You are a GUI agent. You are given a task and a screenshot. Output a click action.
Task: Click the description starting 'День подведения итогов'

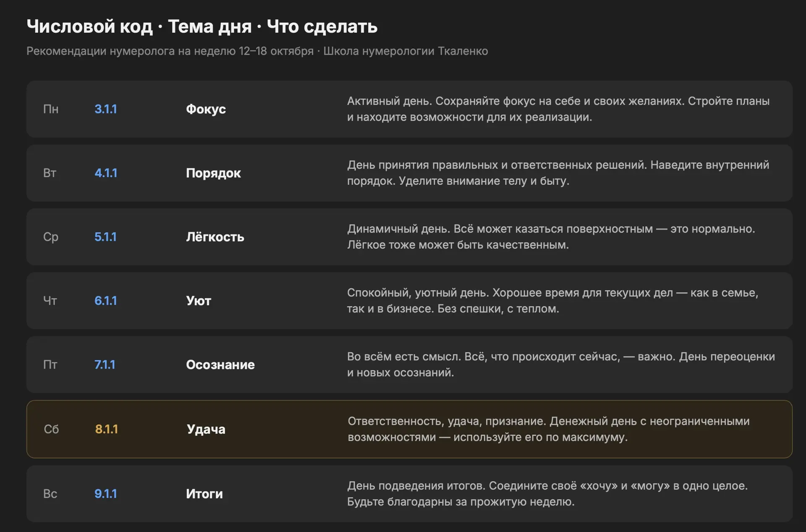pyautogui.click(x=547, y=494)
